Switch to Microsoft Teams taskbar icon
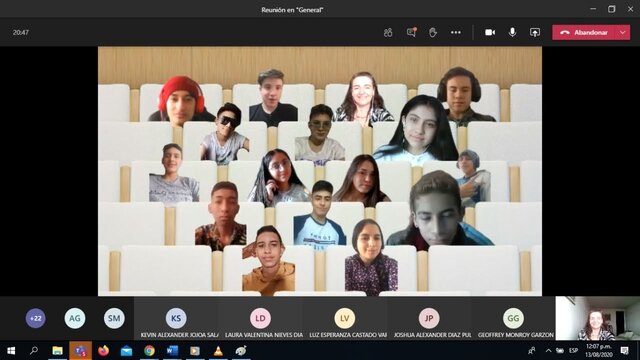Viewport: 640px width, 360px height. point(80,351)
